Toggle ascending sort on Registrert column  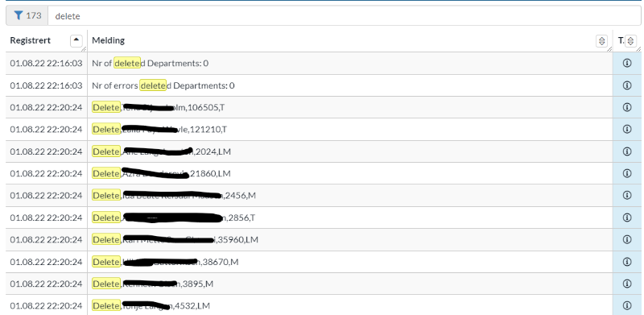pos(76,40)
